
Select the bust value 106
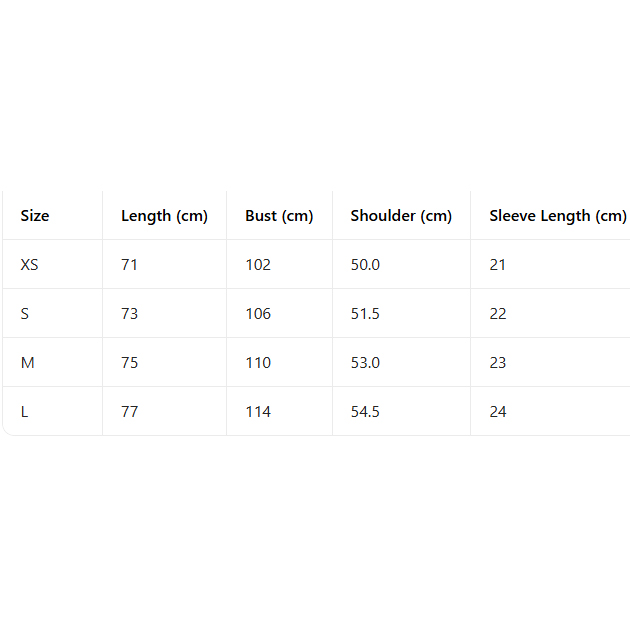[258, 314]
